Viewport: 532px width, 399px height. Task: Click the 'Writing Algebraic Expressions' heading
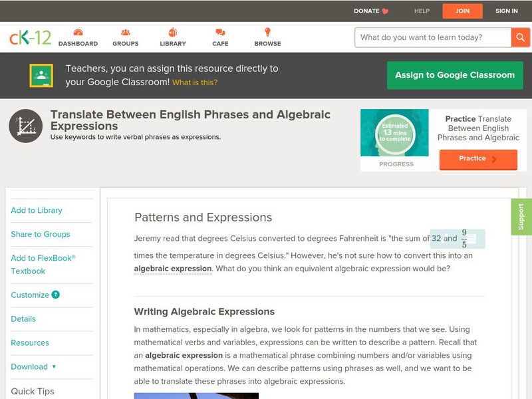[x=204, y=311]
